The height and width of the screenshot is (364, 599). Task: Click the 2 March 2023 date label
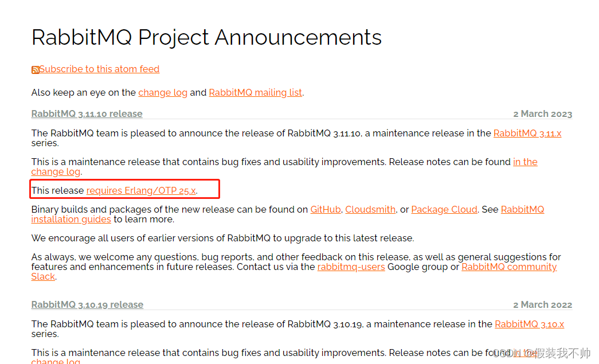click(542, 114)
